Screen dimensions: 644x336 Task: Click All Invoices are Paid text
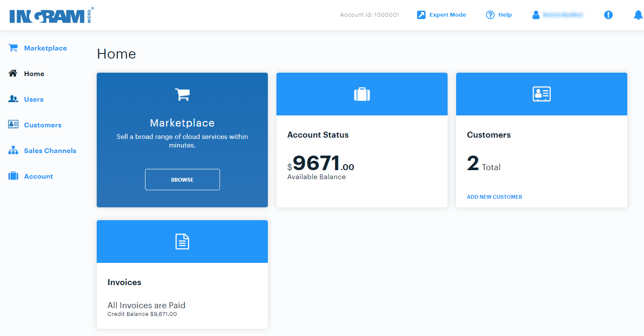click(146, 306)
